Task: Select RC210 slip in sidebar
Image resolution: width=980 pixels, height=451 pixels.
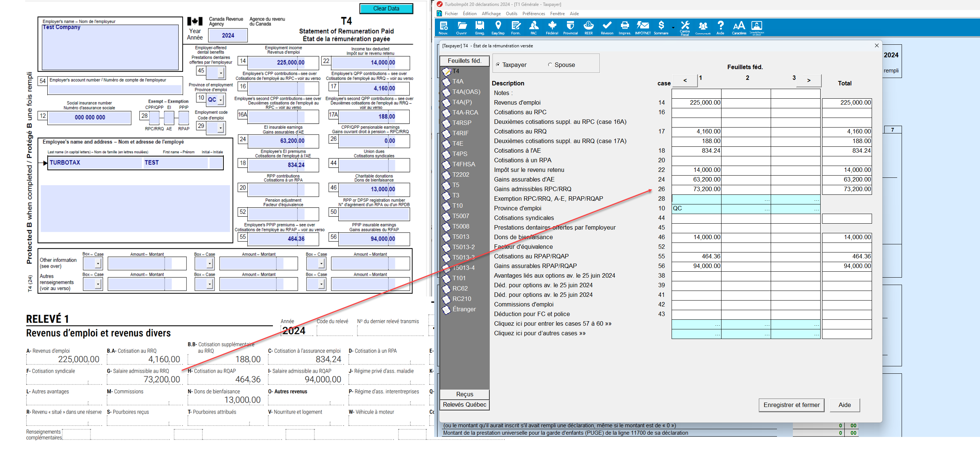Action: [x=462, y=299]
